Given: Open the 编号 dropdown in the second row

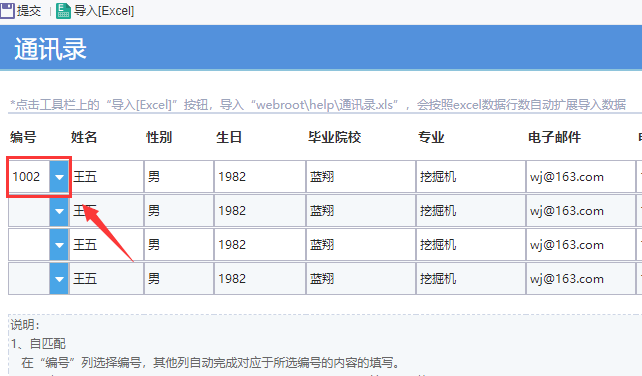Looking at the screenshot, I should (59, 211).
